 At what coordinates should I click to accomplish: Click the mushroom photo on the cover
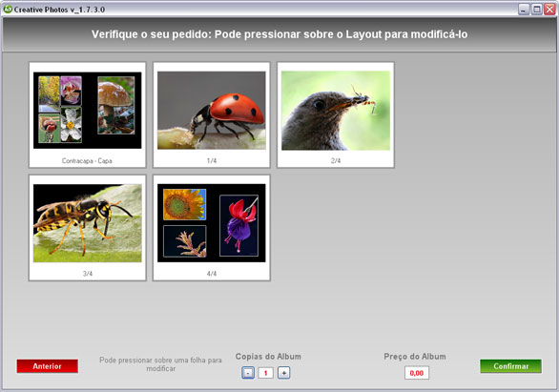coord(116,105)
